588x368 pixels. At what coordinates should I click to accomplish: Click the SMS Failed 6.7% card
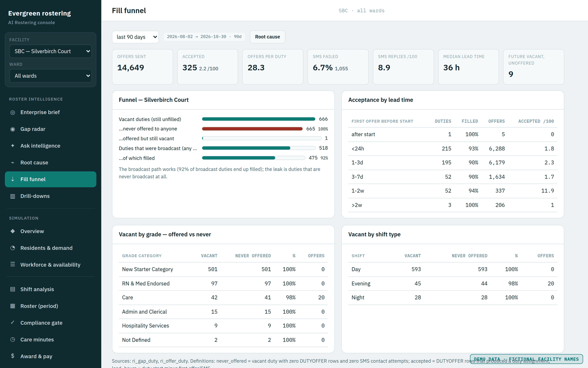coord(338,67)
